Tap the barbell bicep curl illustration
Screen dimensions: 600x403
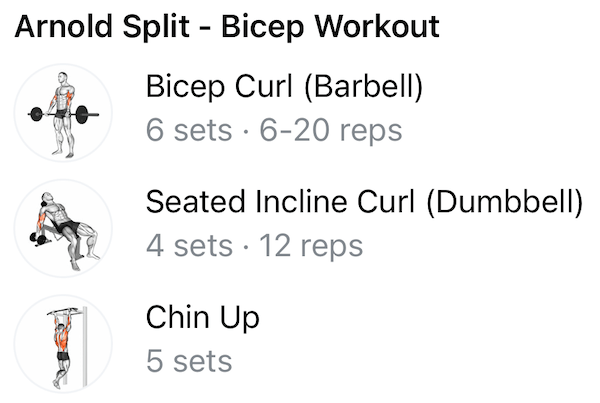(x=63, y=112)
